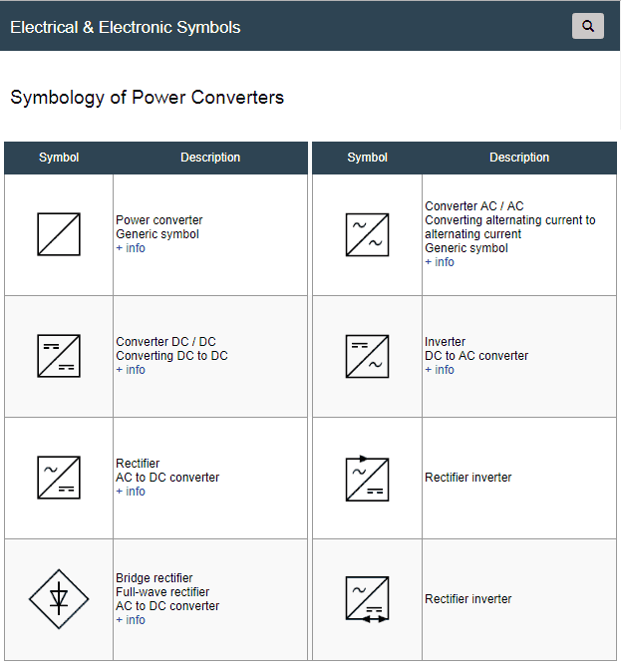The height and width of the screenshot is (672, 621).
Task: Click + info for Rectifier
Action: 131,492
